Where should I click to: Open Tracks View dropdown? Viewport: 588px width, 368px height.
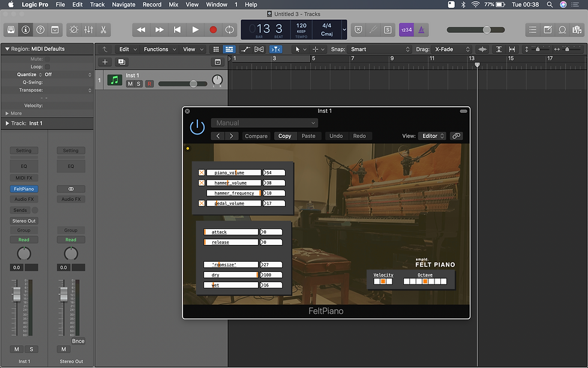click(193, 49)
